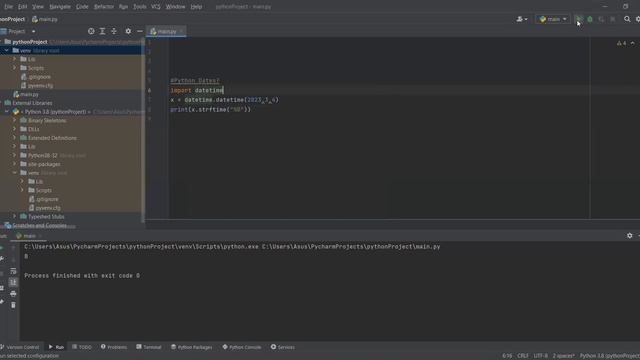Image resolution: width=640 pixels, height=360 pixels.
Task: Change UTF-8 encoding in the status bar
Action: click(540, 356)
